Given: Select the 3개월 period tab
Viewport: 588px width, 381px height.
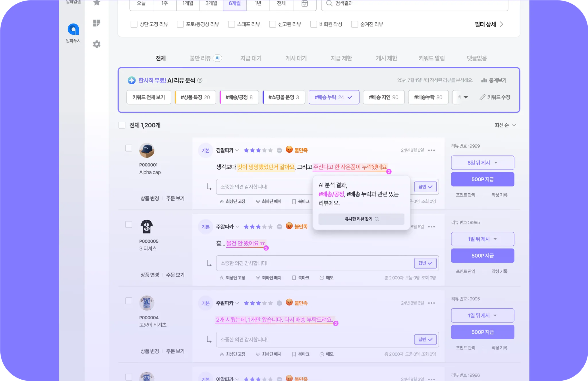Looking at the screenshot, I should [x=211, y=3].
